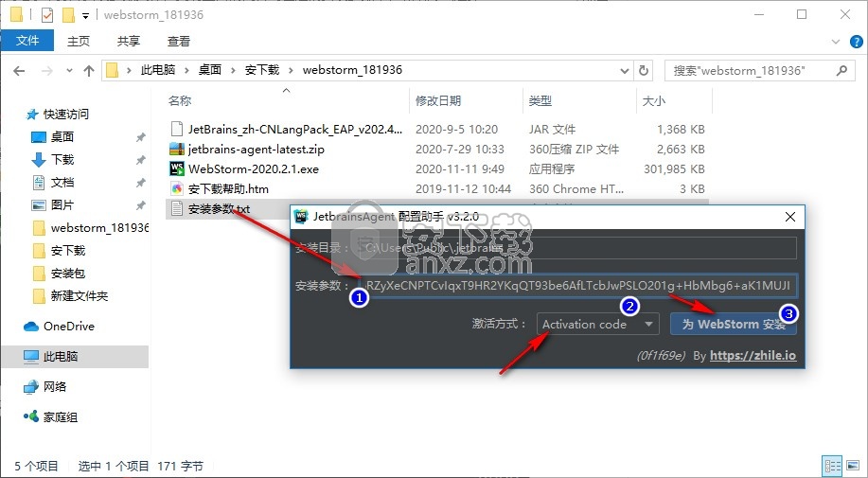Select 安下载帮助.htm file

(228, 188)
